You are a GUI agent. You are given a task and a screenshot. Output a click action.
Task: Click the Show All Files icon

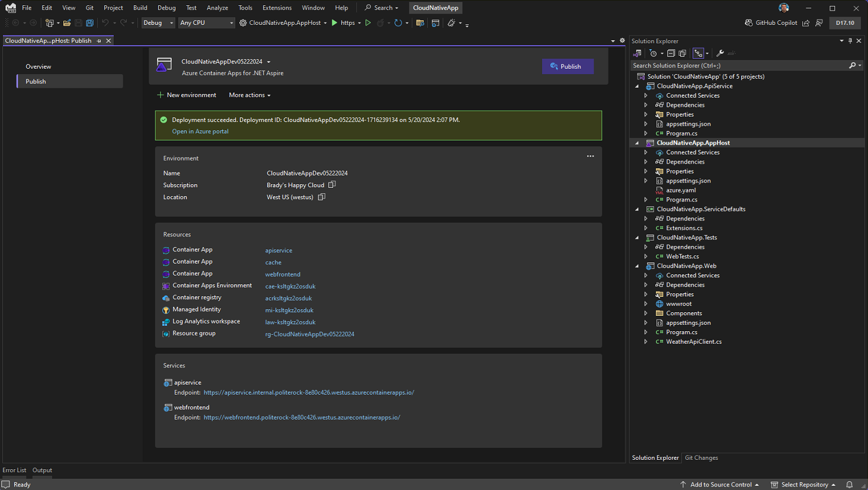682,53
